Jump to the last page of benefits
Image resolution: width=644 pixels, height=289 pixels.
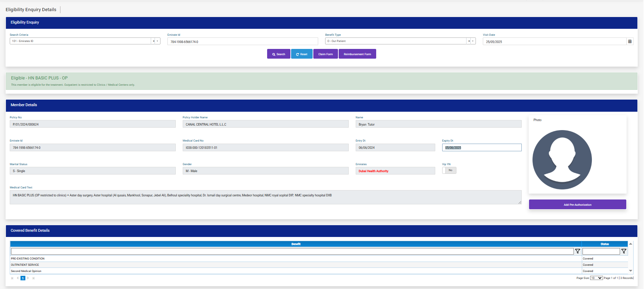pyautogui.click(x=33, y=278)
